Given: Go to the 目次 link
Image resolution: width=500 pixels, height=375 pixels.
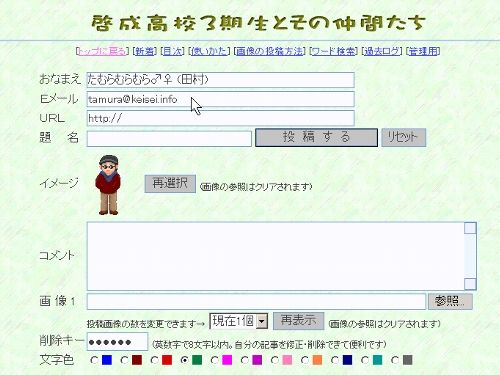Looking at the screenshot, I should (172, 51).
